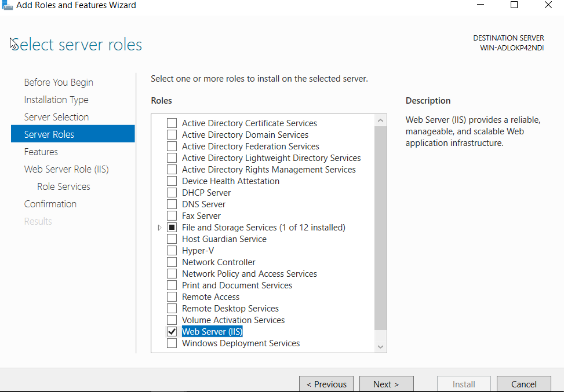Open the Server Selection step

(56, 117)
